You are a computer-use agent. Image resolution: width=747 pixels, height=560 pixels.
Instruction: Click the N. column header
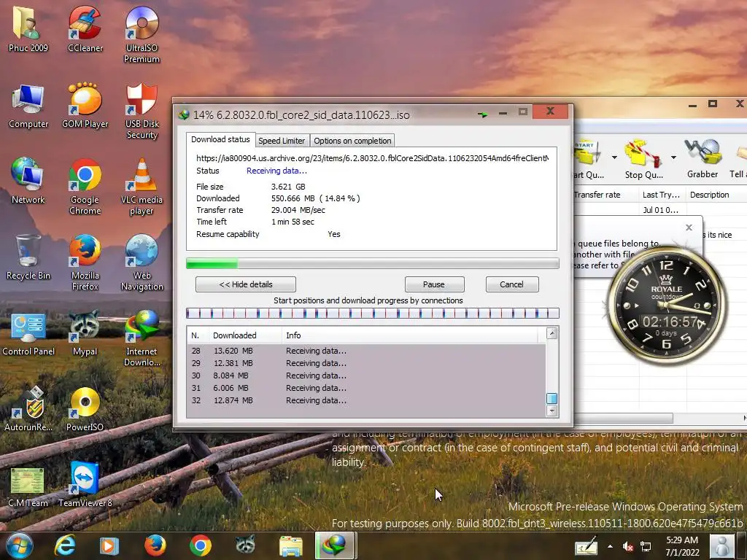coord(197,335)
